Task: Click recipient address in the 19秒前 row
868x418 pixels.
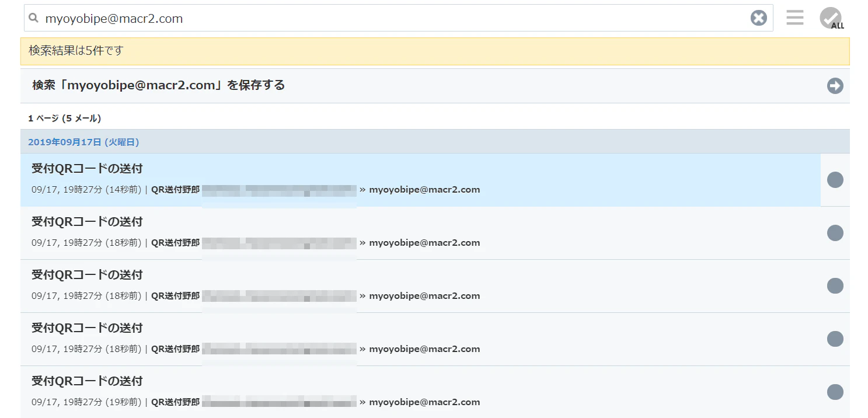Action: [424, 402]
